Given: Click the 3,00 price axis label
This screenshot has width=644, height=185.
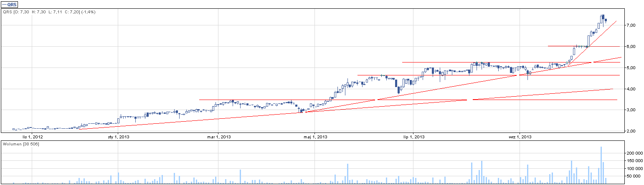Looking at the screenshot, I should tap(631, 110).
